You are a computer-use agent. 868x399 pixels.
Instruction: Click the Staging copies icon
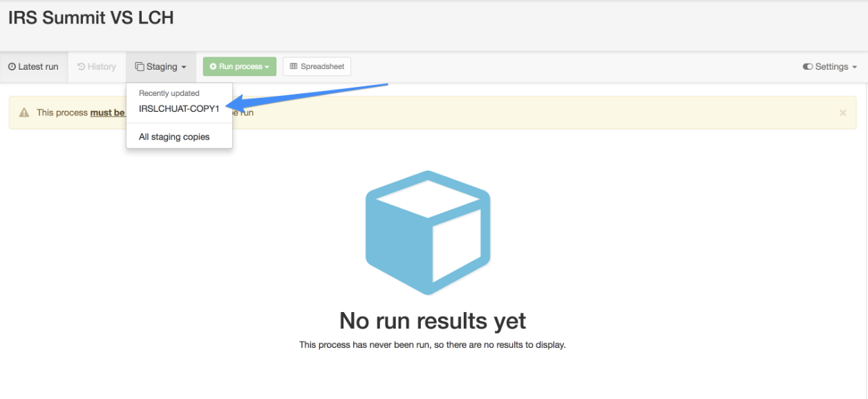pyautogui.click(x=140, y=67)
